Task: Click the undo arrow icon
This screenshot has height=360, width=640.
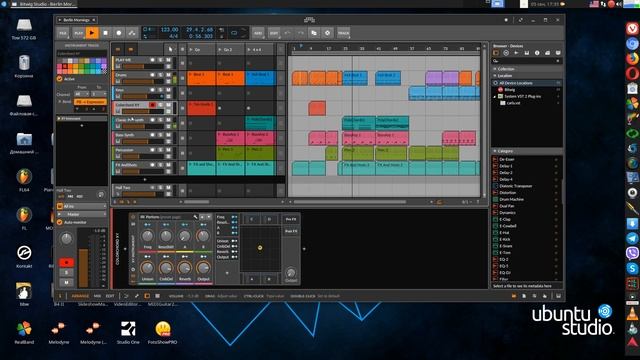Action: (287, 33)
